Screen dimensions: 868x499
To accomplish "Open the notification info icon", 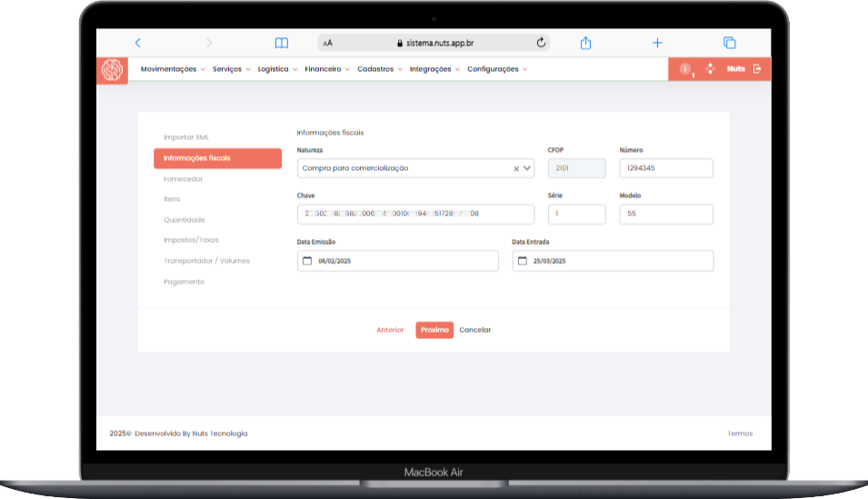I will 685,69.
